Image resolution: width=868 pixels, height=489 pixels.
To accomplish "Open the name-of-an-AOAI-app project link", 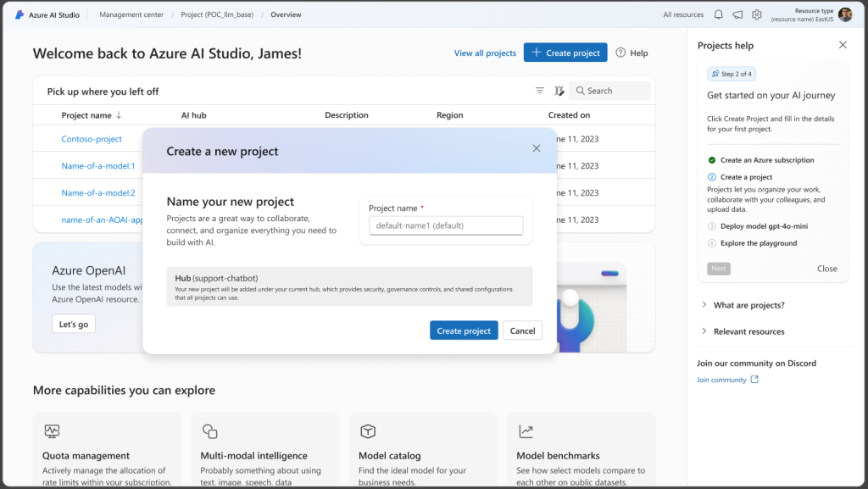I will pyautogui.click(x=102, y=219).
